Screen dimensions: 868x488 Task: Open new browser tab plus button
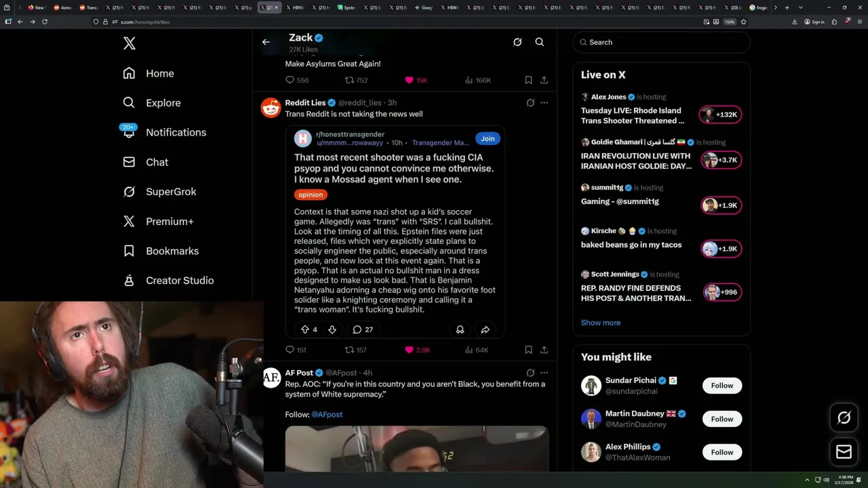(x=787, y=7)
